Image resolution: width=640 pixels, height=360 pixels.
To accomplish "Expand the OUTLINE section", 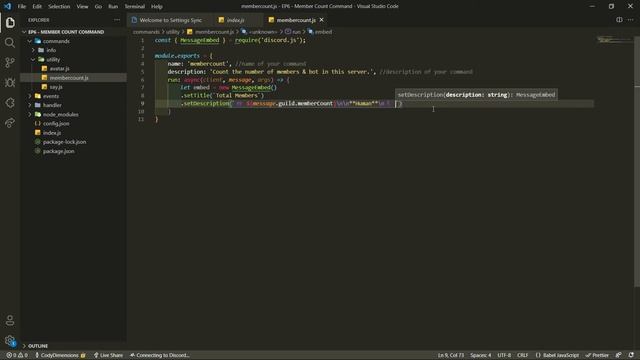I will pos(38,346).
